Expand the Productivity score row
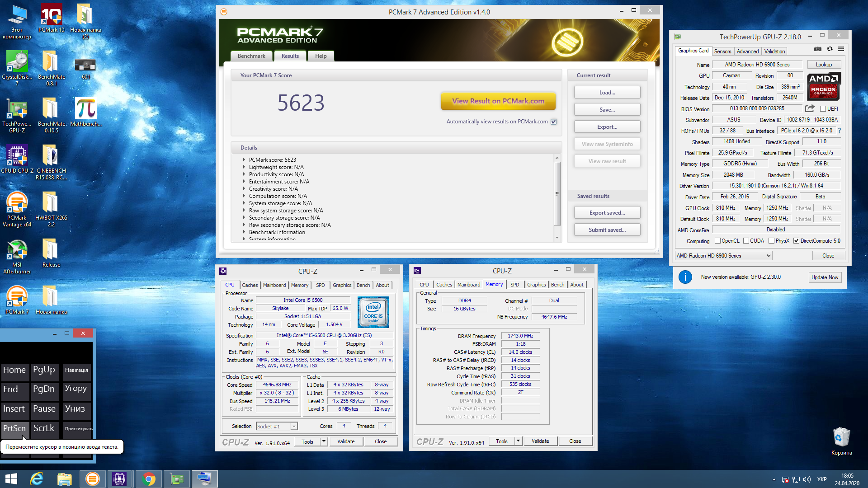Image resolution: width=868 pixels, height=488 pixels. (244, 174)
